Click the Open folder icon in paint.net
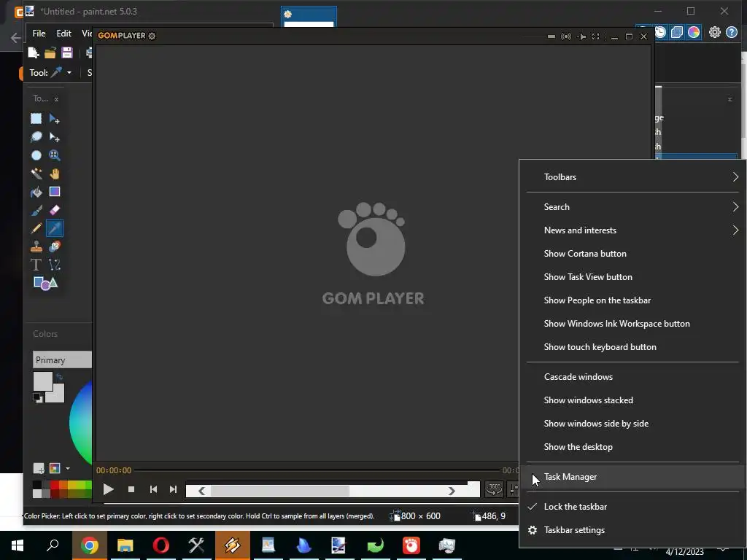Image resolution: width=747 pixels, height=560 pixels. [50, 52]
